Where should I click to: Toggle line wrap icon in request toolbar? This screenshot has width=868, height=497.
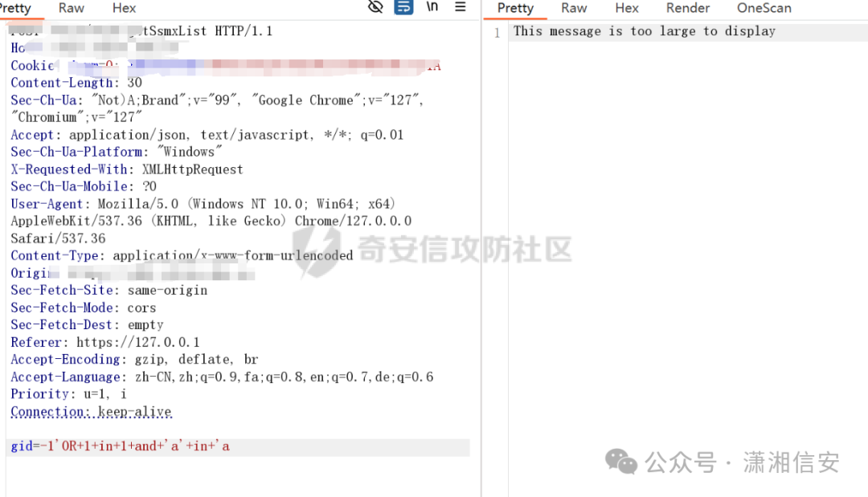tap(403, 7)
